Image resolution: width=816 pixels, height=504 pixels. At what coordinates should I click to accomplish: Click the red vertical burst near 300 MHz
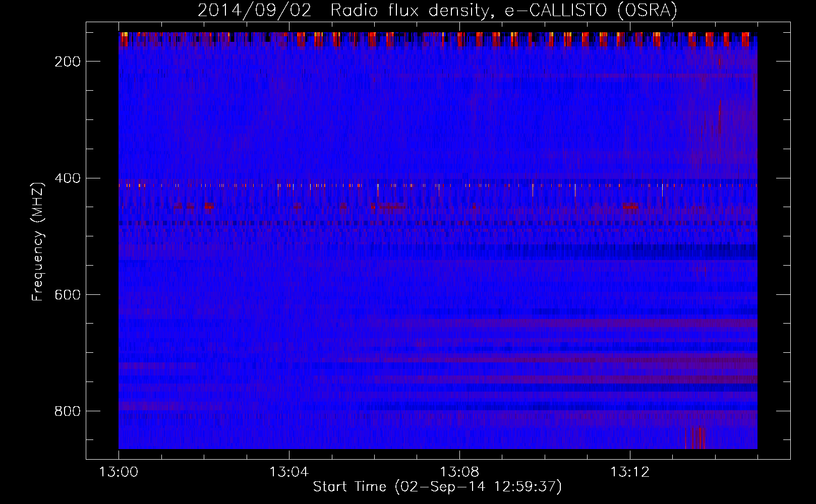[720, 117]
